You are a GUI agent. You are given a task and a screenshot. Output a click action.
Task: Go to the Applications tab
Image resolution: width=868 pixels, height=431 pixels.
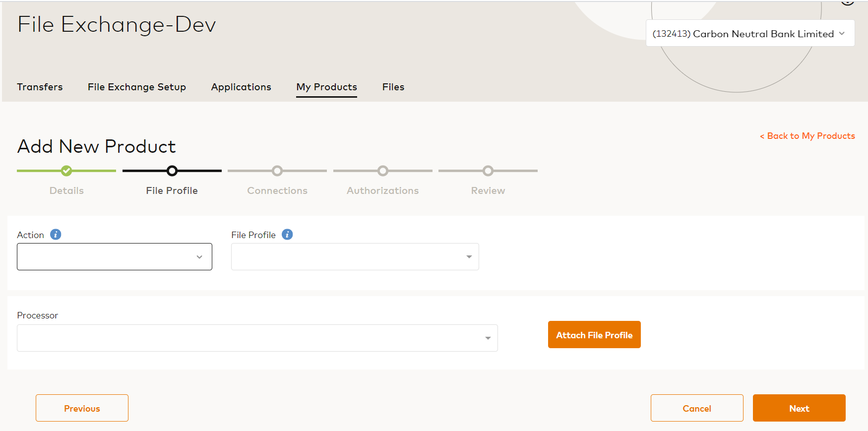click(x=241, y=87)
